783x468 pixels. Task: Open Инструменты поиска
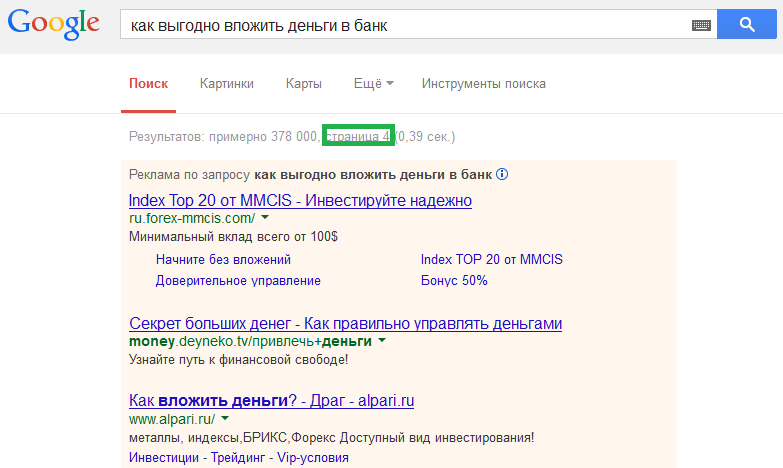coord(483,83)
